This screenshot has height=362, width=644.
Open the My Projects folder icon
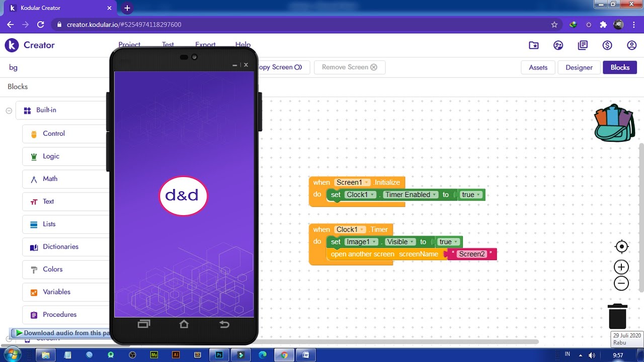[534, 45]
